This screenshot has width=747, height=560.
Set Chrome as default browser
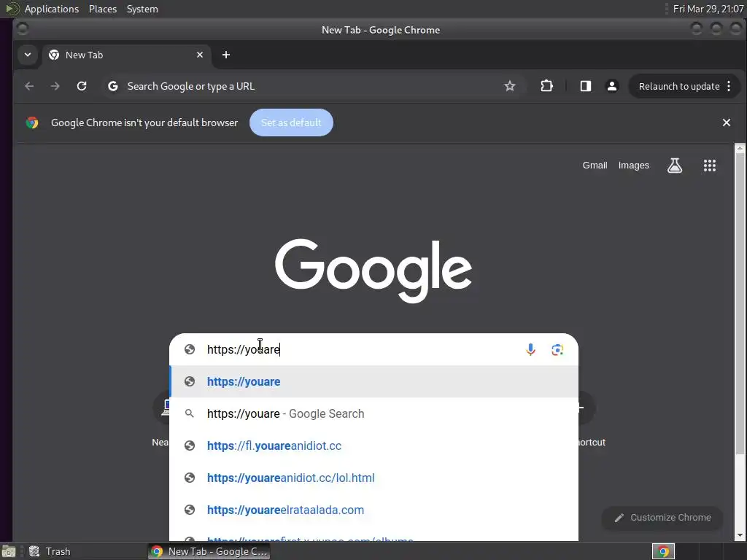[x=291, y=122]
